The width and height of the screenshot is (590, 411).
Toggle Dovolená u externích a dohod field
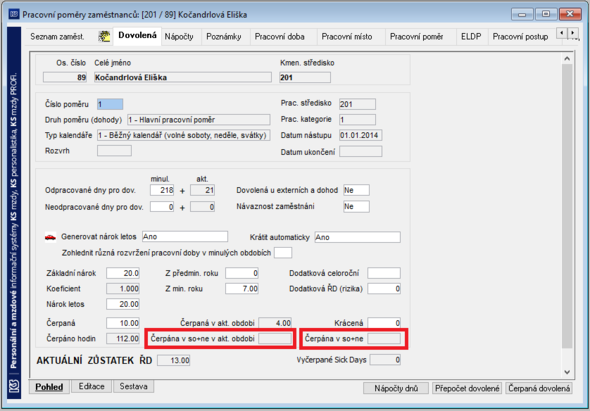(356, 190)
